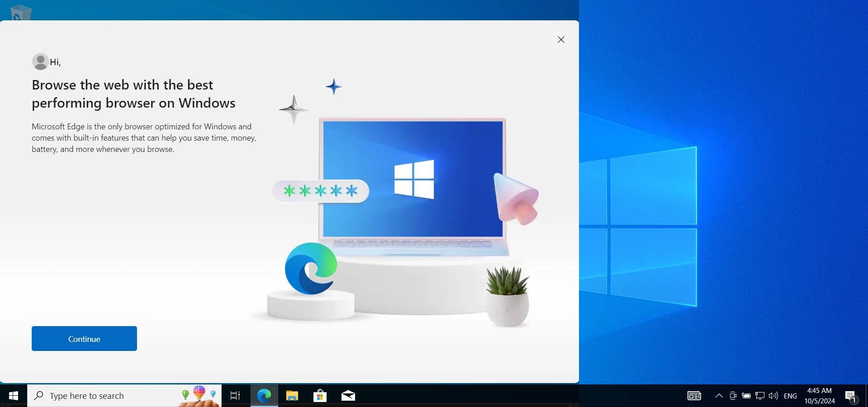868x407 pixels.
Task: Launch Microsoft Store from taskbar
Action: [320, 396]
